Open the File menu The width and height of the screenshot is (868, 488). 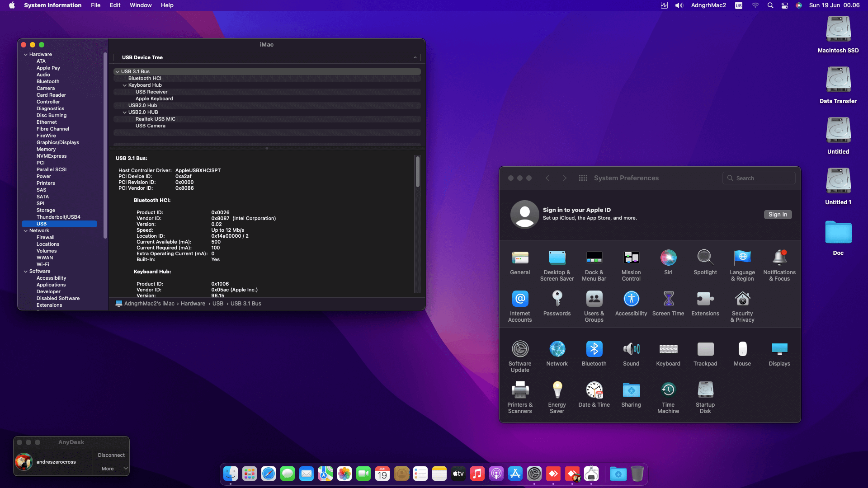tap(95, 5)
